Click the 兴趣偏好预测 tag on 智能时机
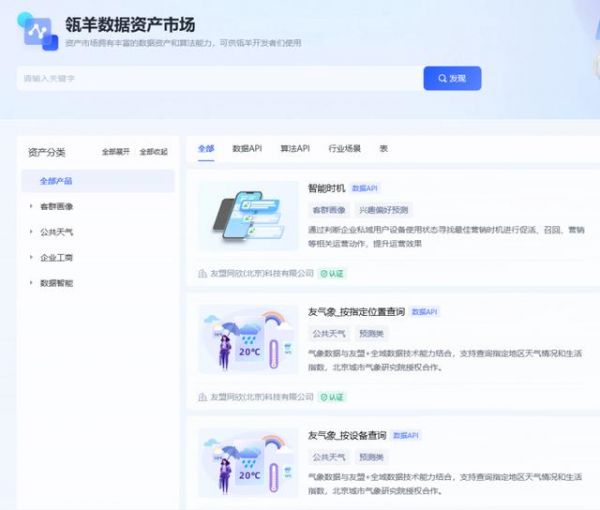The image size is (600, 510). coord(383,210)
